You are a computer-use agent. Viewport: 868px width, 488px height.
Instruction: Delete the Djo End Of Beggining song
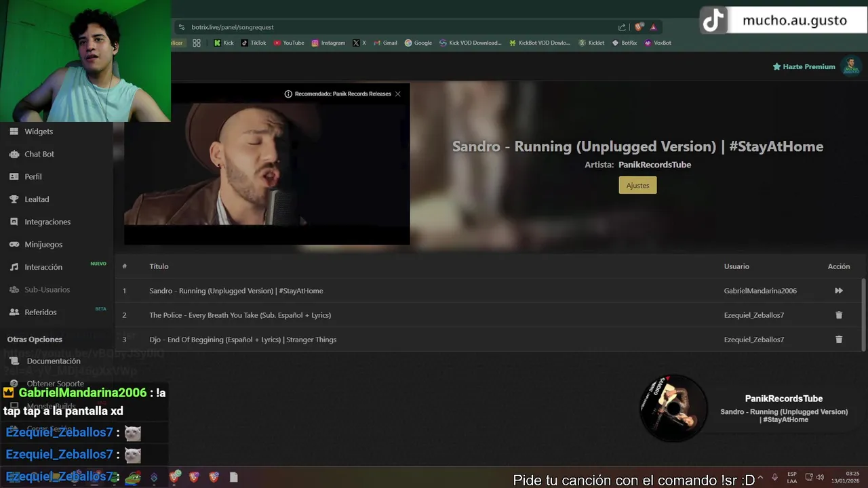pos(839,340)
